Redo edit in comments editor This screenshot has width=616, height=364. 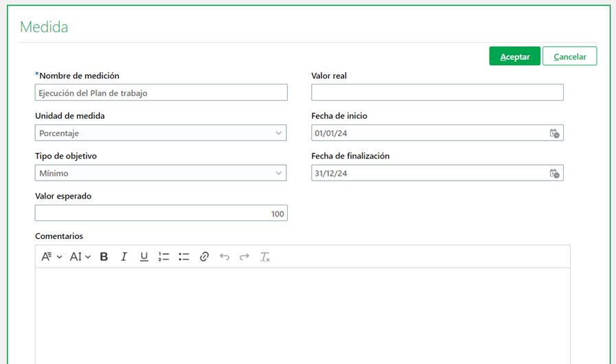(x=244, y=257)
